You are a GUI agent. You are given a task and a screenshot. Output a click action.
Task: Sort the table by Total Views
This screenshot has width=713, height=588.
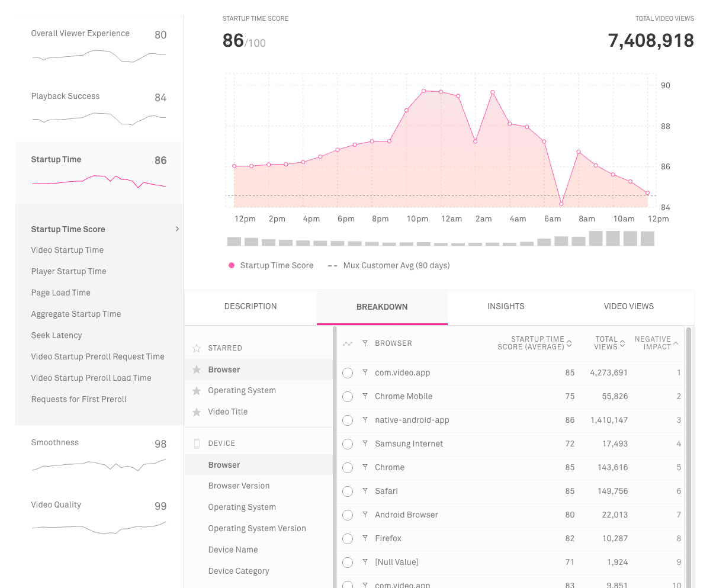pos(622,343)
